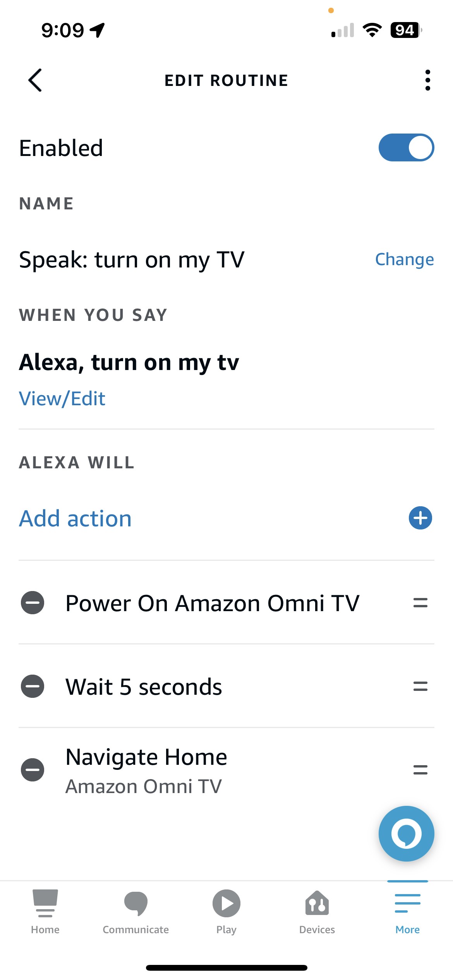Tap Change next to the routine name
The image size is (453, 980).
404,259
